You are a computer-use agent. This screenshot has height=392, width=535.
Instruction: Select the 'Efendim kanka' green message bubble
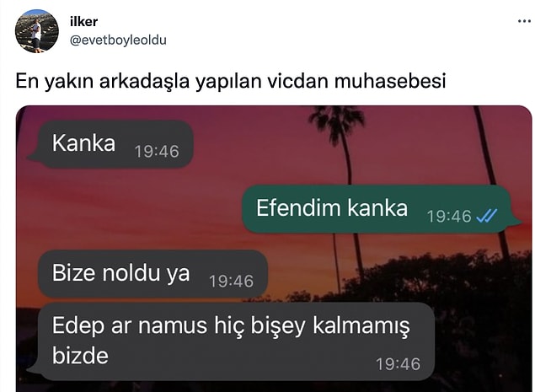pyautogui.click(x=382, y=209)
